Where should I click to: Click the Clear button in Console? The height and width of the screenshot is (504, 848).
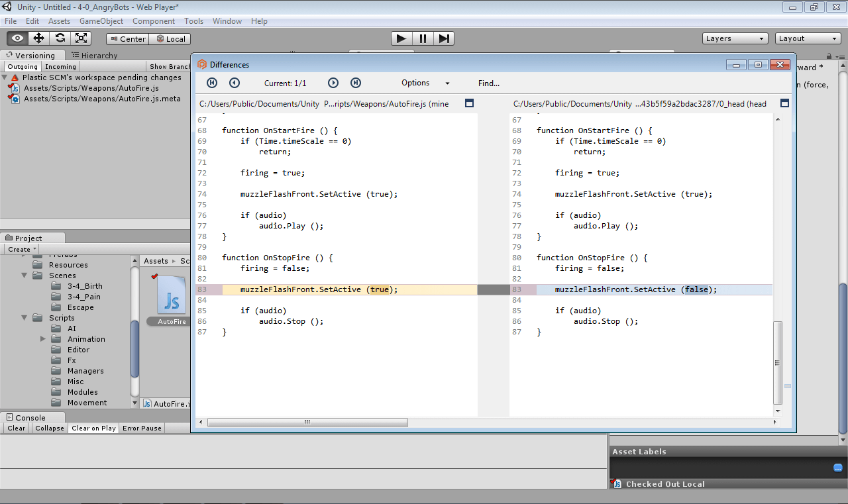pos(15,428)
